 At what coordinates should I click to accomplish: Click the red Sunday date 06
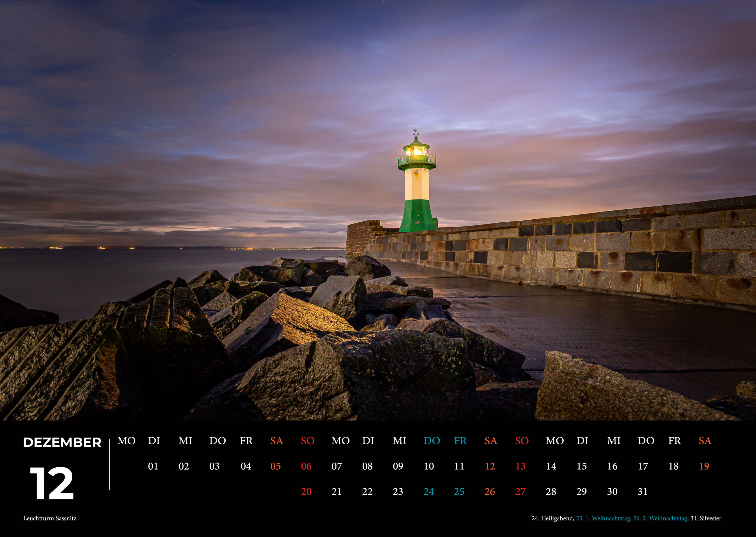306,466
